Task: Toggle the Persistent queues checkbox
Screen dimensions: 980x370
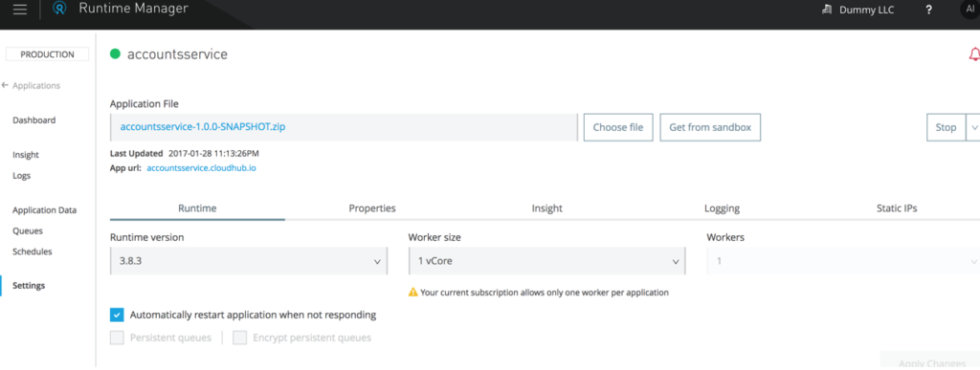Action: pyautogui.click(x=117, y=337)
